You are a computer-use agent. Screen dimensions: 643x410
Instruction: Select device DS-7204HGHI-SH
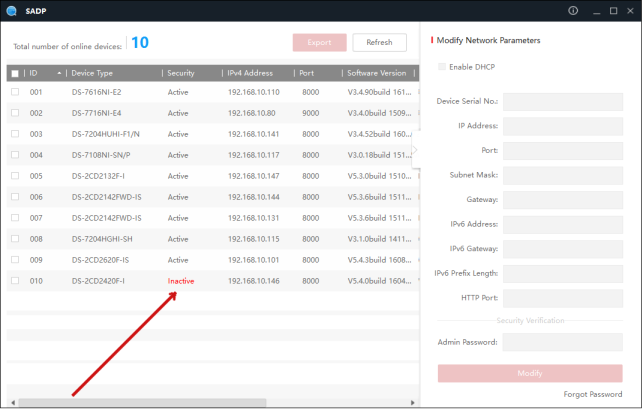coord(102,239)
